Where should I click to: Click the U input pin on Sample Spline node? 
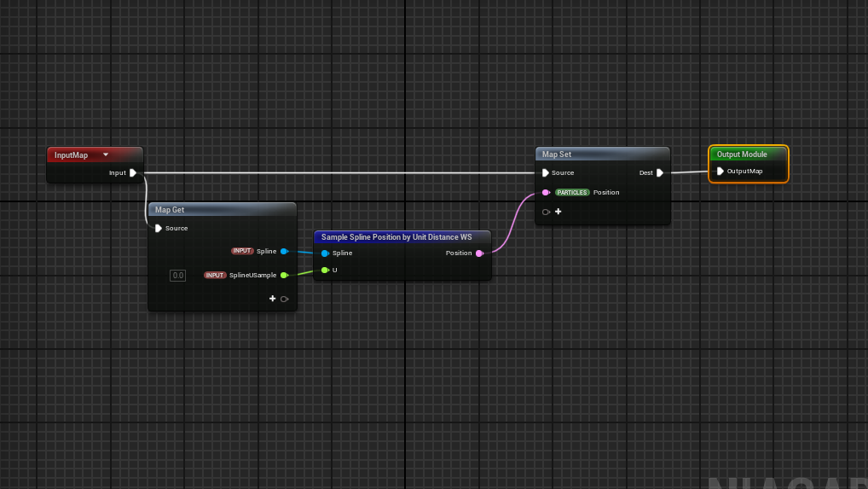(x=325, y=270)
